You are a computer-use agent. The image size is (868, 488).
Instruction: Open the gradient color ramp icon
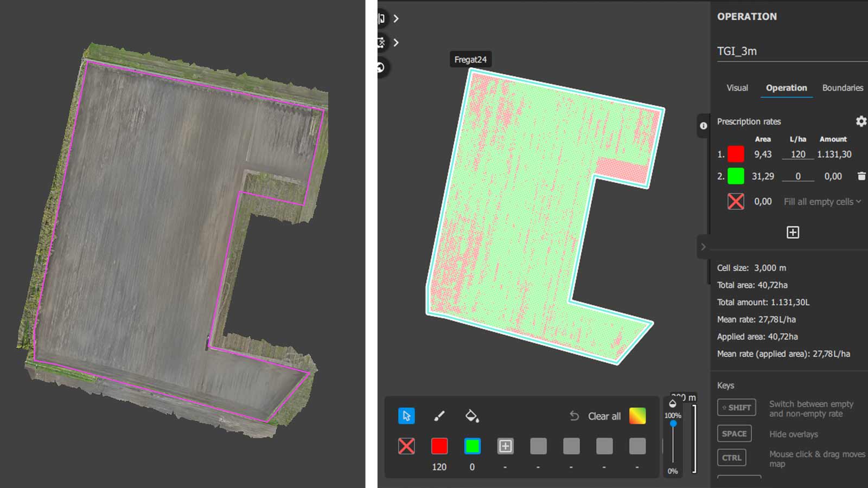637,416
